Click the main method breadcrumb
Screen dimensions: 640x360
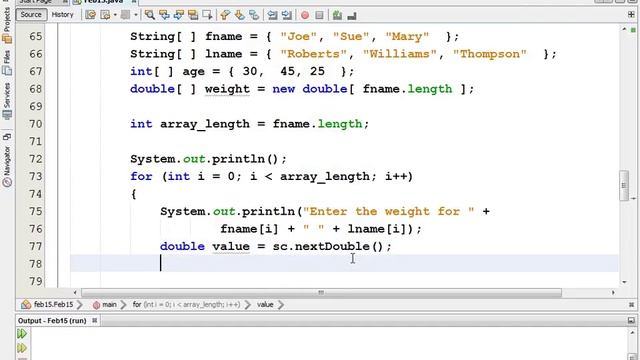tap(105, 304)
